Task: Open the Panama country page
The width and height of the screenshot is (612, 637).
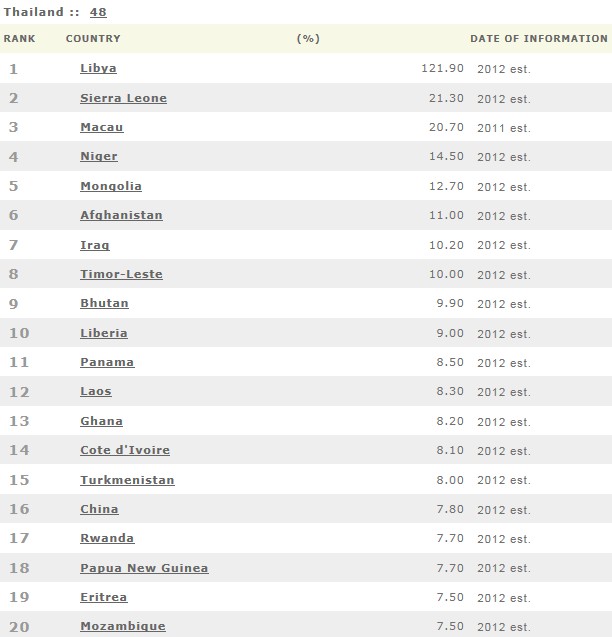Action: pos(107,362)
